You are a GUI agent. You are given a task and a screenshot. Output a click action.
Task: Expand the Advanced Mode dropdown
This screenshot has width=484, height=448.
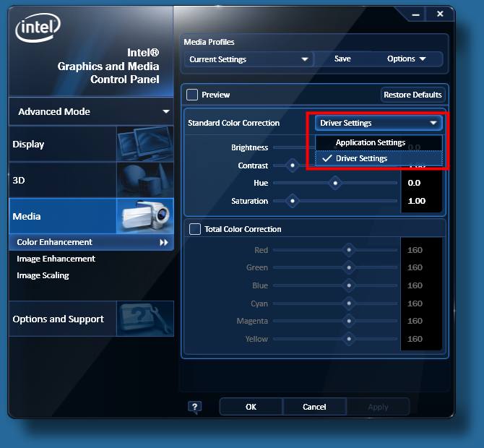(91, 111)
